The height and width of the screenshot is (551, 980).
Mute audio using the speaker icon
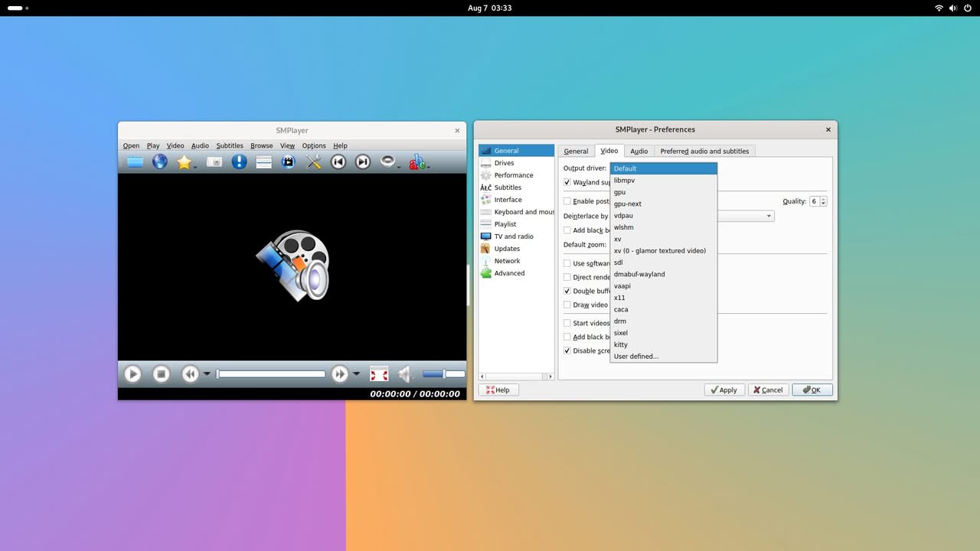point(406,374)
